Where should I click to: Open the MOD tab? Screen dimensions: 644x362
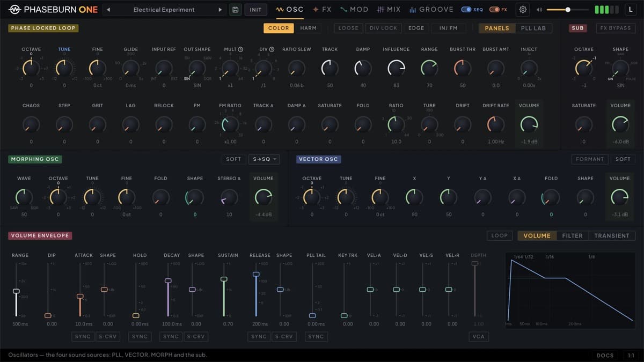click(x=354, y=10)
